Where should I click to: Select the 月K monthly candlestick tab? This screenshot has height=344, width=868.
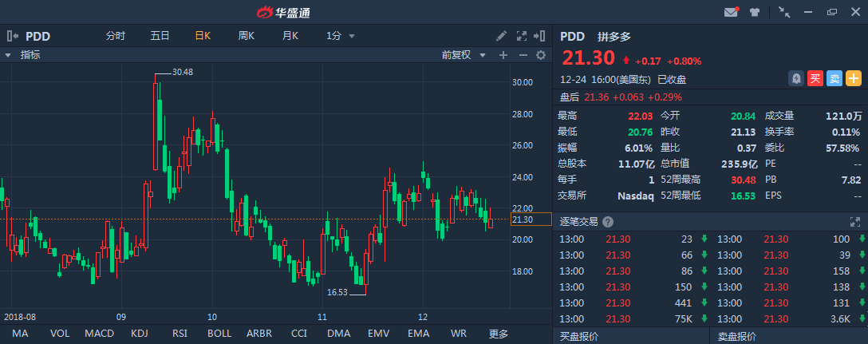coord(290,36)
